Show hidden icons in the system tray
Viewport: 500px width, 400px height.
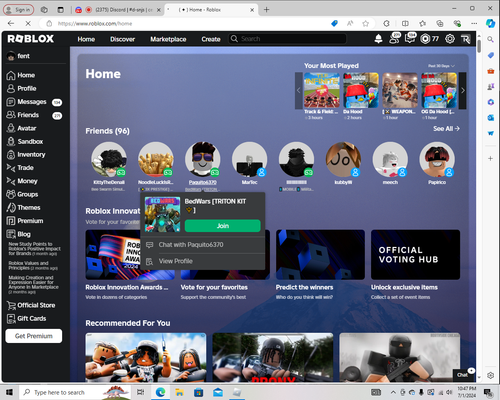[393, 392]
